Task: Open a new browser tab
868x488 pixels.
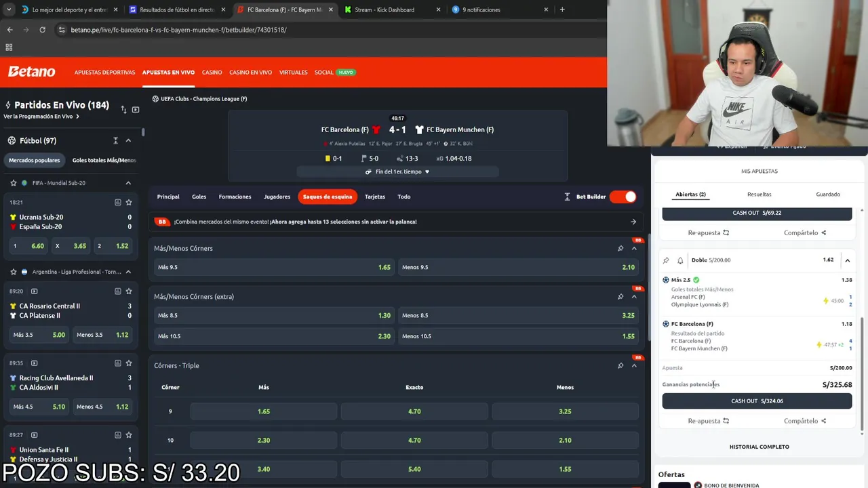Action: [562, 9]
